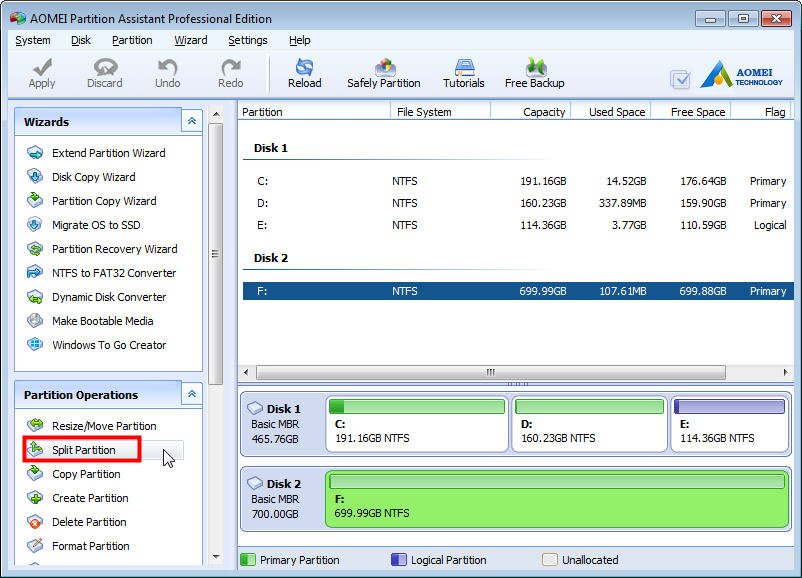Screen dimensions: 802x578
Task: Click the left sidebar scroll down arrow
Action: pyautogui.click(x=216, y=557)
